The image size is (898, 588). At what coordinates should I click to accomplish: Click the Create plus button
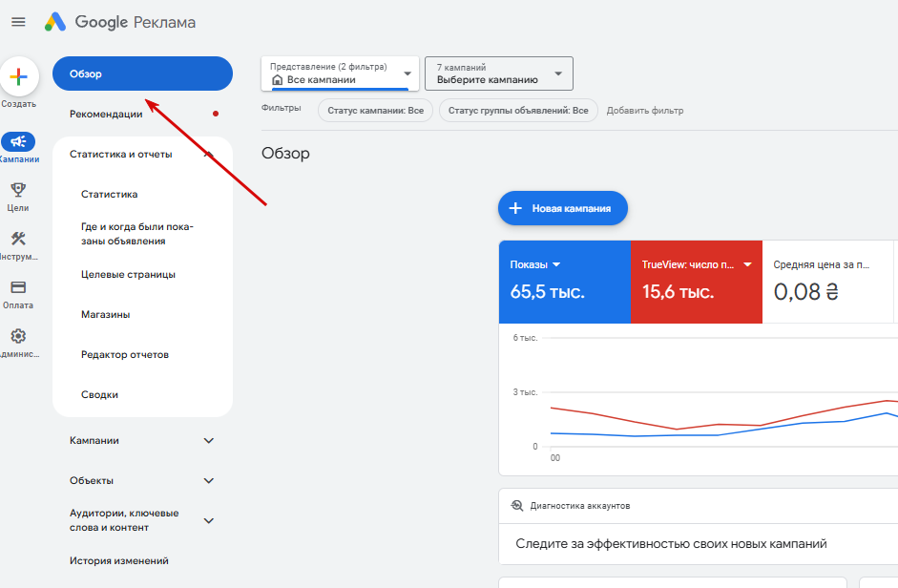[19, 76]
